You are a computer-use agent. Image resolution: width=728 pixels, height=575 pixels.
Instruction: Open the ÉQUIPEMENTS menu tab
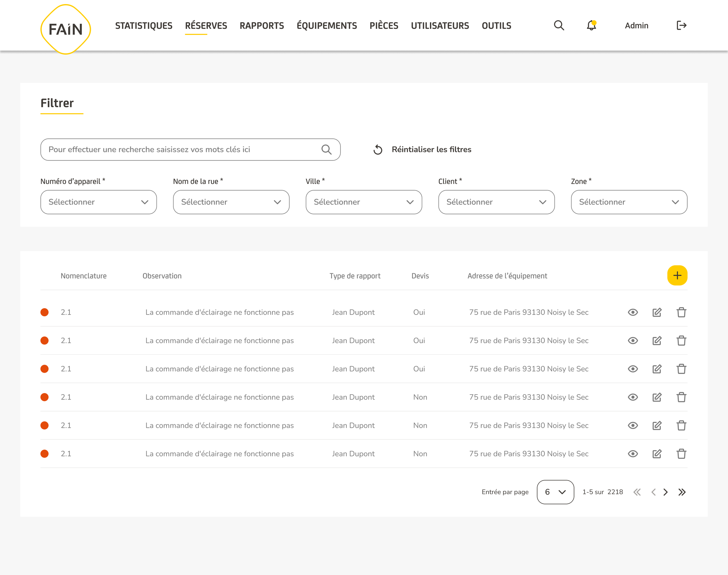326,26
